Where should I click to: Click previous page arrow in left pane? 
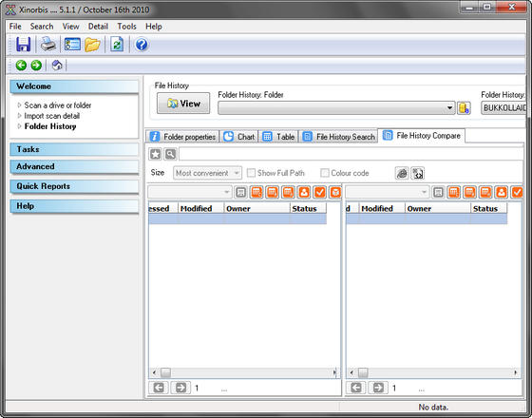tap(159, 388)
